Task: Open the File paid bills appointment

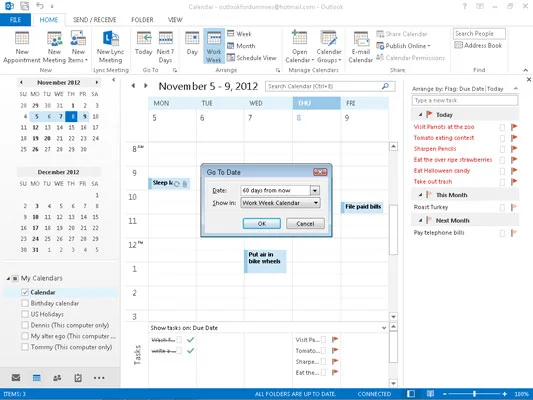Action: click(x=362, y=207)
